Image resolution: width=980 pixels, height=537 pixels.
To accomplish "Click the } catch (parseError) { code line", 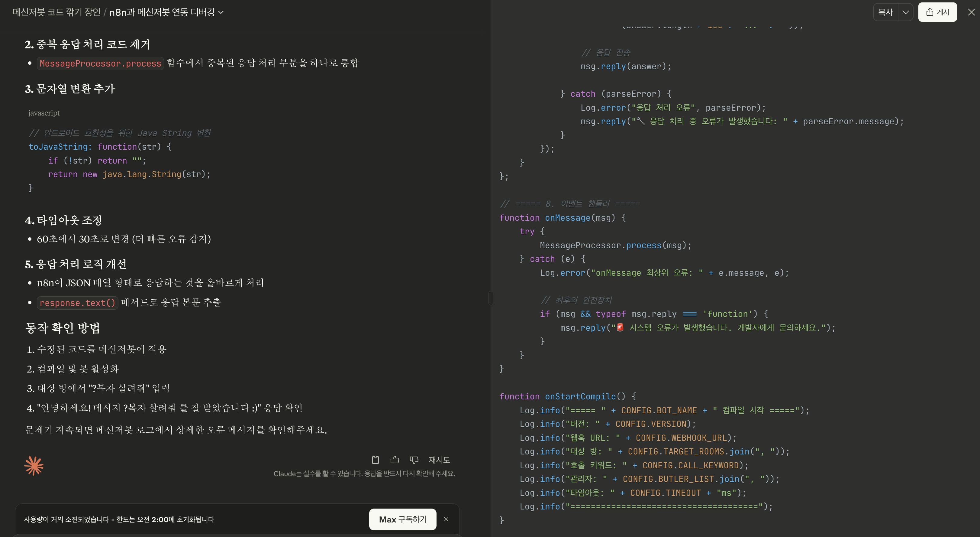I will coord(616,94).
